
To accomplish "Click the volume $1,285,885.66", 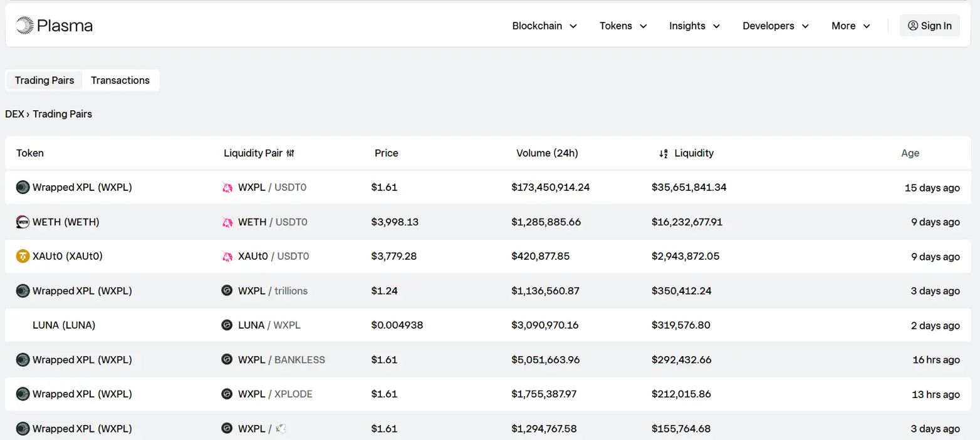I will 546,222.
